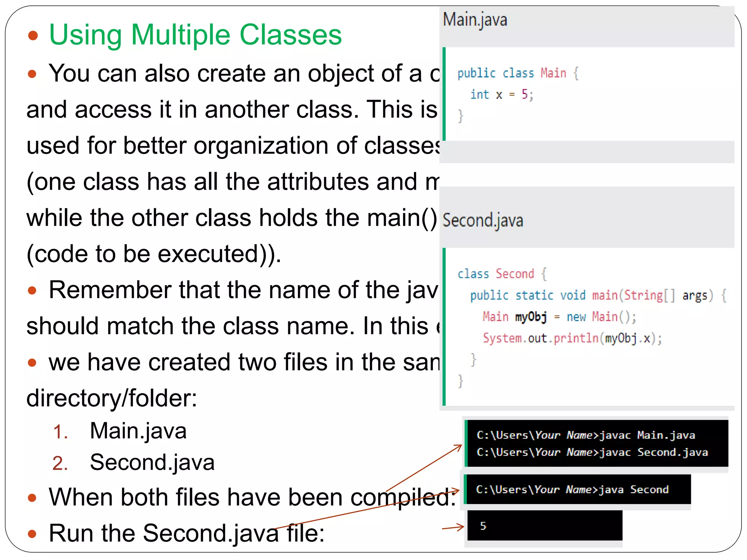747x560 pixels.
Task: Click the 'When both files have been compiled:' text
Action: 252,498
